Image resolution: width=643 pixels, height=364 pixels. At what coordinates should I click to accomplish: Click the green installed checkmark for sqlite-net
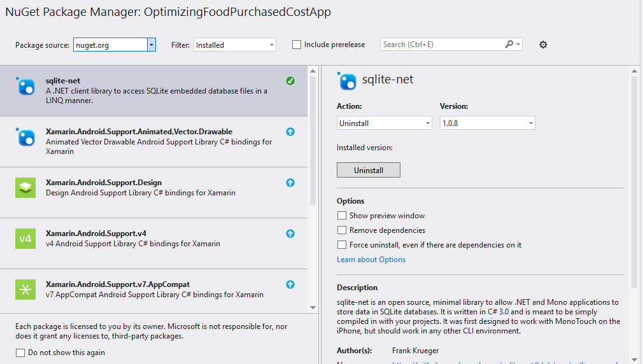(290, 81)
